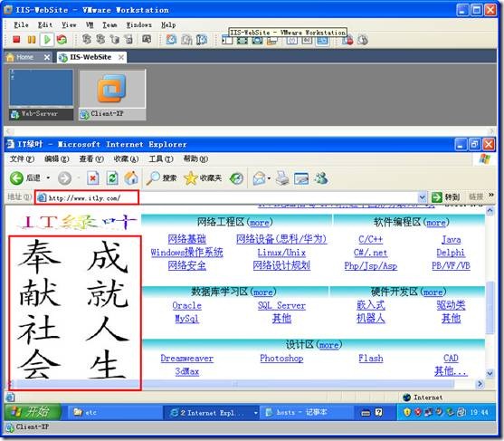The height and width of the screenshot is (441, 504).
Task: Click the Windows操作系统 link
Action: (x=186, y=252)
